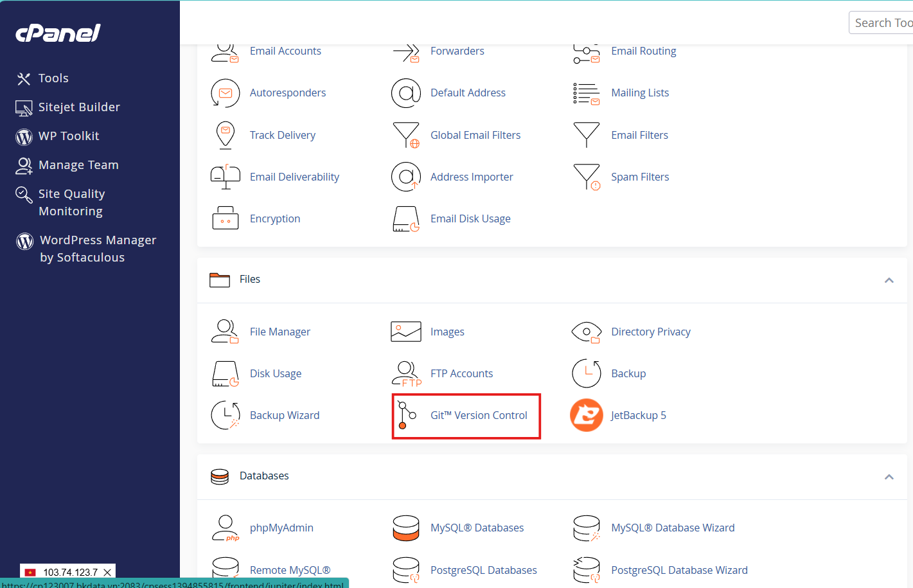
Task: Click the Email Accounts icon
Action: coord(225,53)
